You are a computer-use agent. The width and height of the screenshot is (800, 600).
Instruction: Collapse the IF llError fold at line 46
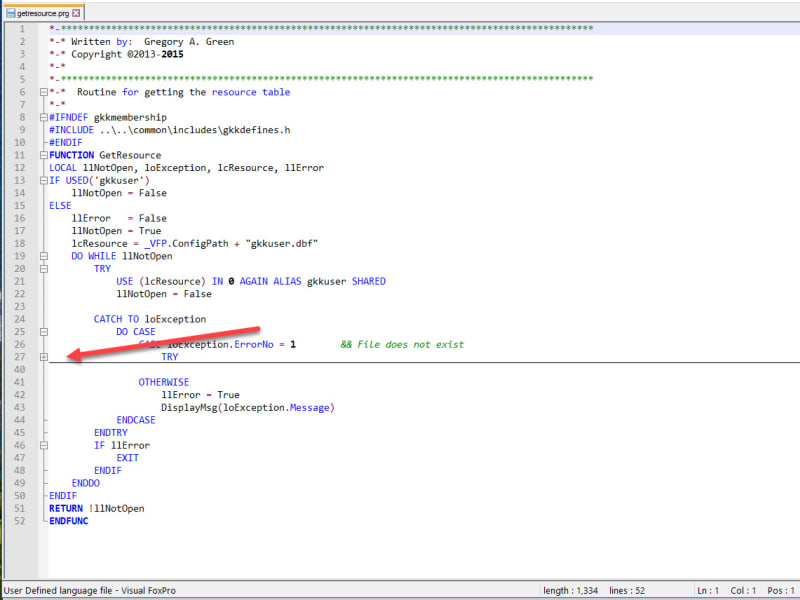pyautogui.click(x=44, y=445)
